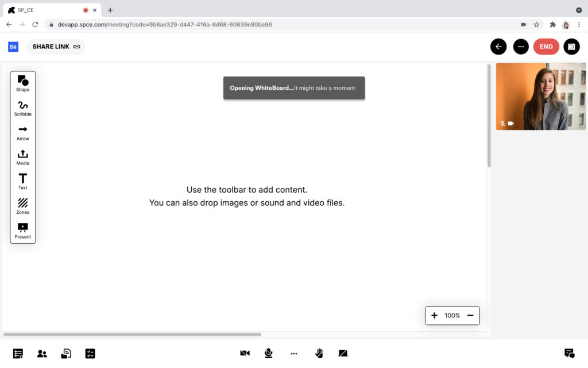This screenshot has height=368, width=588.
Task: Raise hand using the hand icon
Action: click(319, 354)
